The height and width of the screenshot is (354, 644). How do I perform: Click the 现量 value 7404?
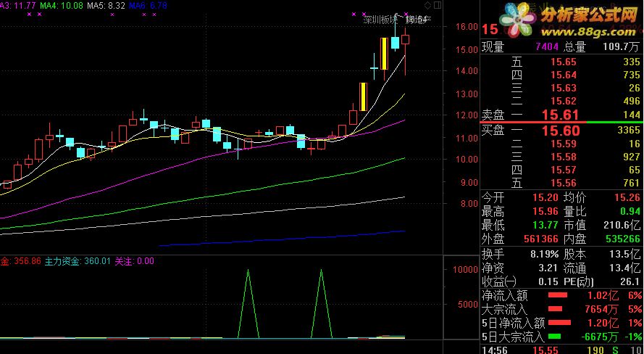547,47
